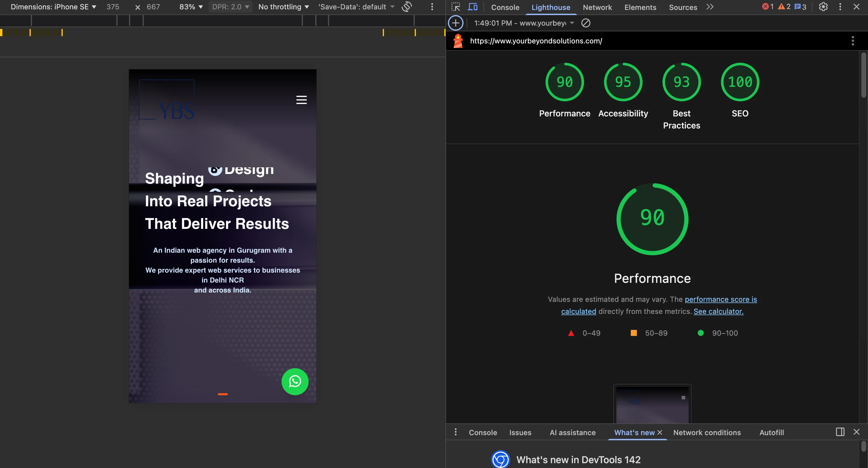Switch to the Network tab
The image size is (868, 468).
(x=597, y=7)
